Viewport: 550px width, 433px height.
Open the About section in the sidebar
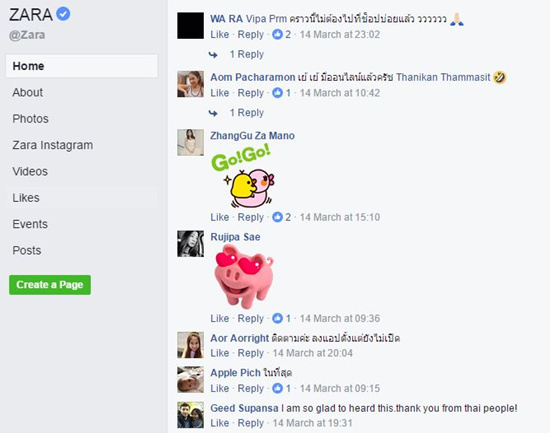28,92
